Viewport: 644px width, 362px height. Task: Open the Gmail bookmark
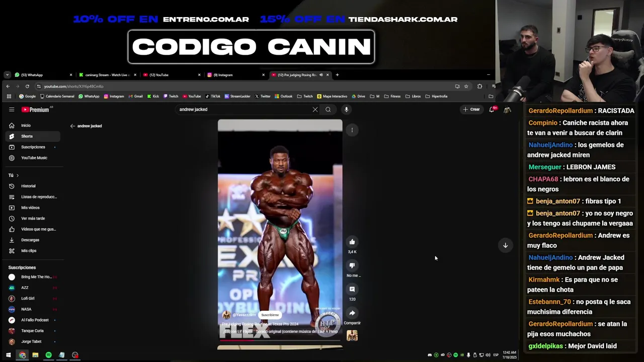click(x=136, y=96)
